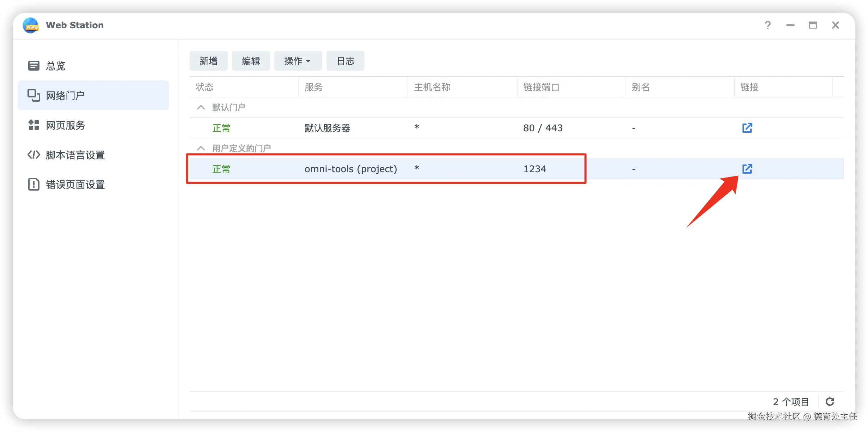The width and height of the screenshot is (868, 432).
Task: Click the 错误页面设置 warning icon
Action: point(33,184)
